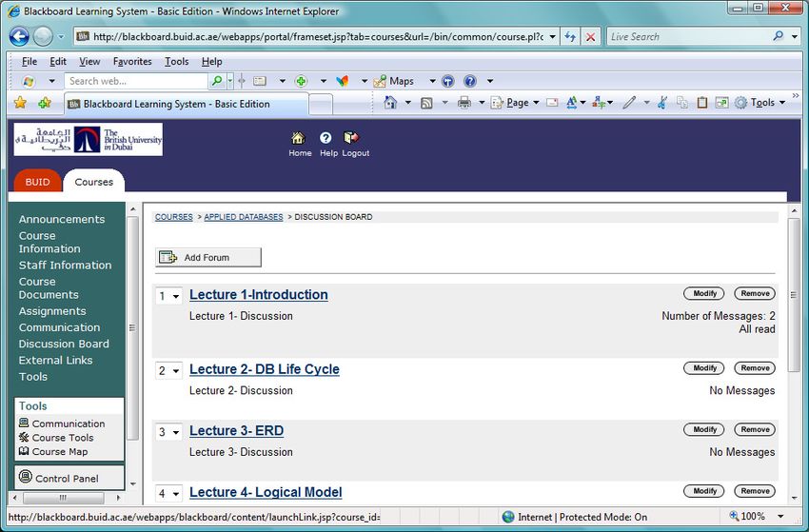Click the Refresh page icon

pyautogui.click(x=570, y=36)
